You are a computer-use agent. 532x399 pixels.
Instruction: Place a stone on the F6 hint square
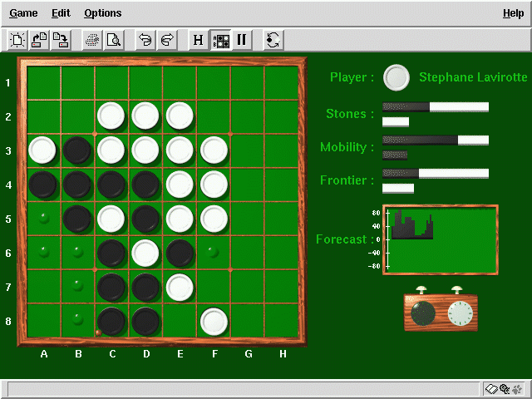[214, 252]
